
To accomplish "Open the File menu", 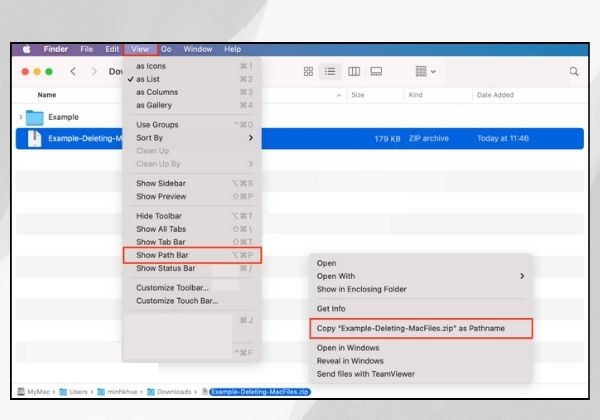I will tap(86, 49).
